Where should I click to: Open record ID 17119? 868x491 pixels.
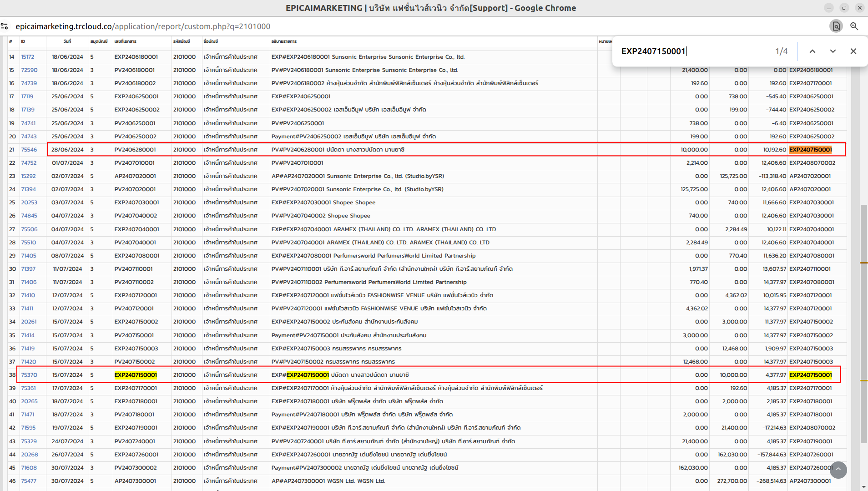27,96
